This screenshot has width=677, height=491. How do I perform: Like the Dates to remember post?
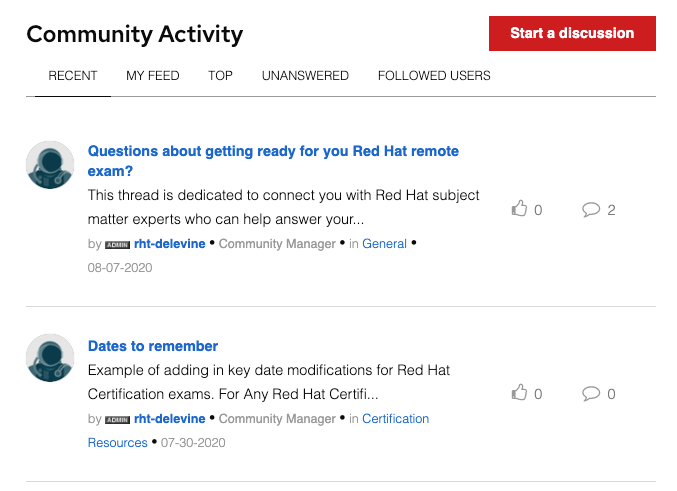click(x=519, y=393)
